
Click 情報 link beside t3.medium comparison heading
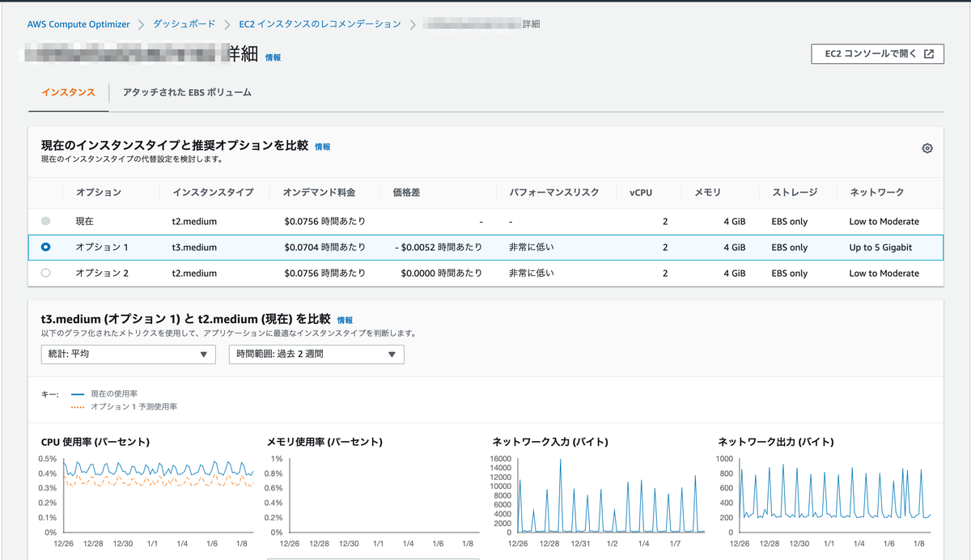tap(345, 320)
